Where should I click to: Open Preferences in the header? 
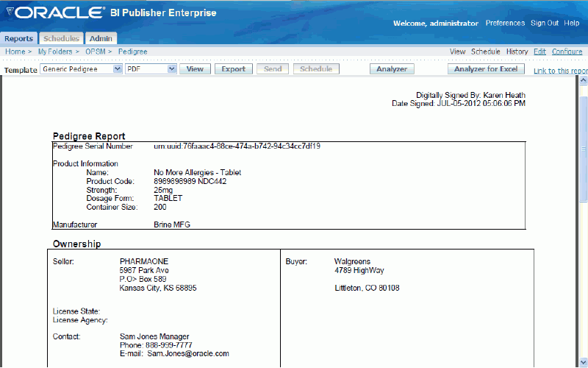pyautogui.click(x=505, y=23)
